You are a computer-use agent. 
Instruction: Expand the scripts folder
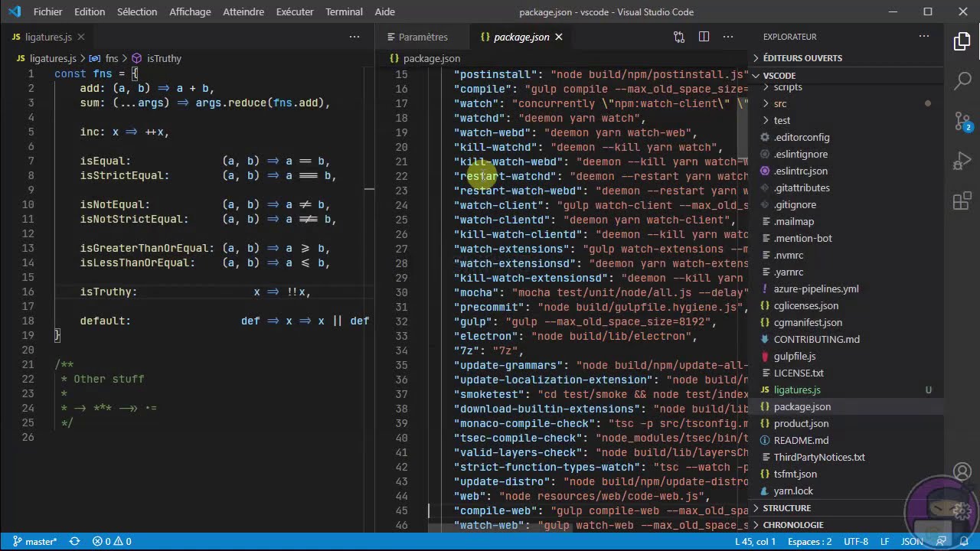(x=846, y=87)
